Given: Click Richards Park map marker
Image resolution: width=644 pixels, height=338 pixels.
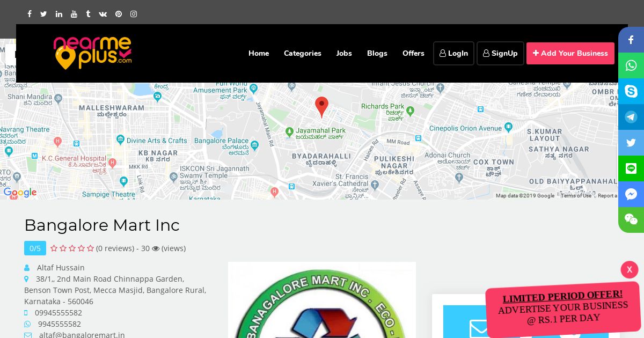Looking at the screenshot, I should pyautogui.click(x=411, y=111).
